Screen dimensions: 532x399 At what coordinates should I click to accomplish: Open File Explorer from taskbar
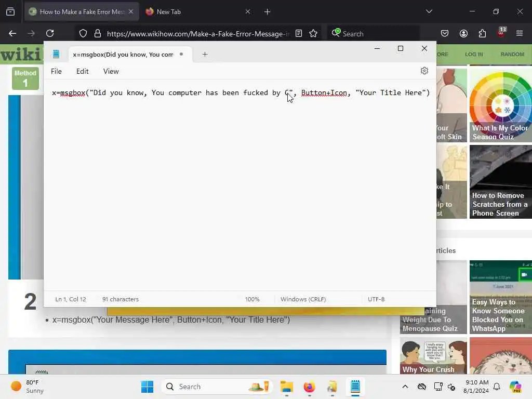(287, 387)
